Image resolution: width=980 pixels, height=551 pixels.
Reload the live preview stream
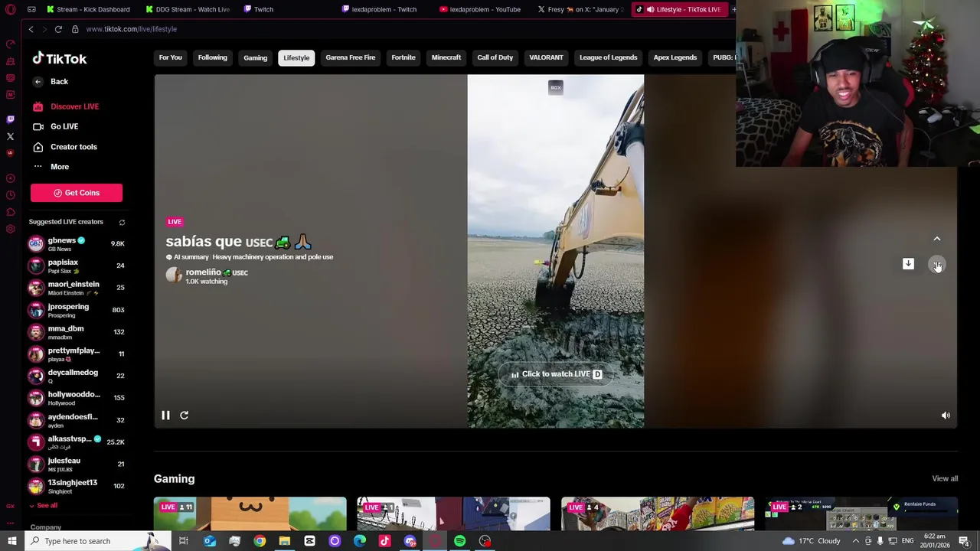[184, 416]
